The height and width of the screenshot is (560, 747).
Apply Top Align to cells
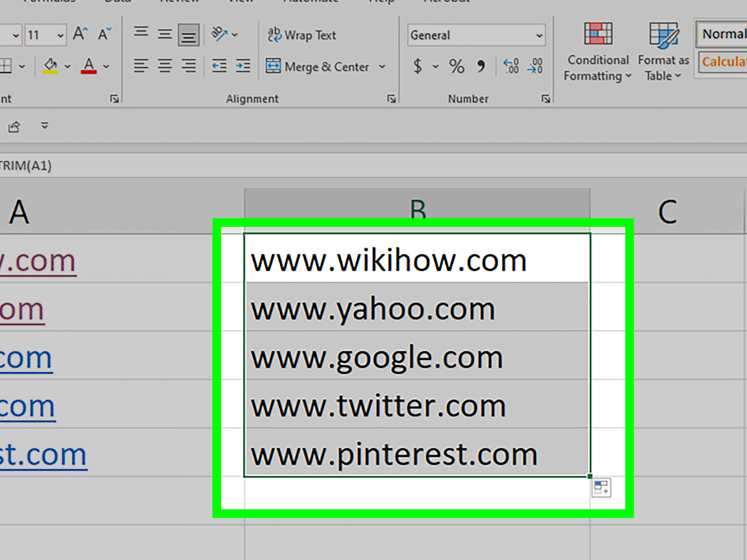tap(141, 32)
